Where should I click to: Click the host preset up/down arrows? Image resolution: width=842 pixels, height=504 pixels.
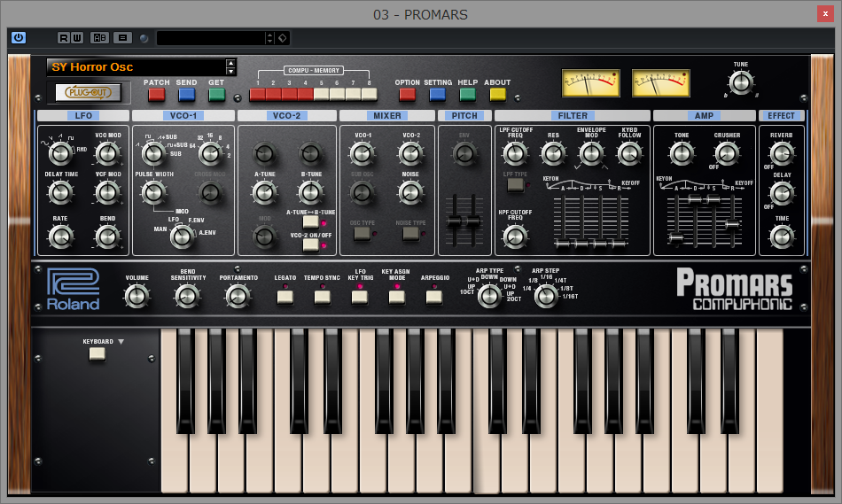pos(269,37)
